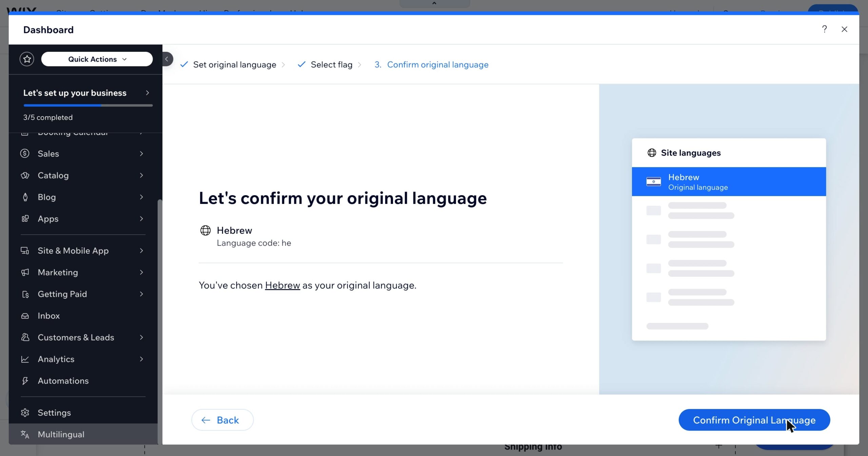The width and height of the screenshot is (868, 456).
Task: Click the Analytics chart icon
Action: coord(25,359)
